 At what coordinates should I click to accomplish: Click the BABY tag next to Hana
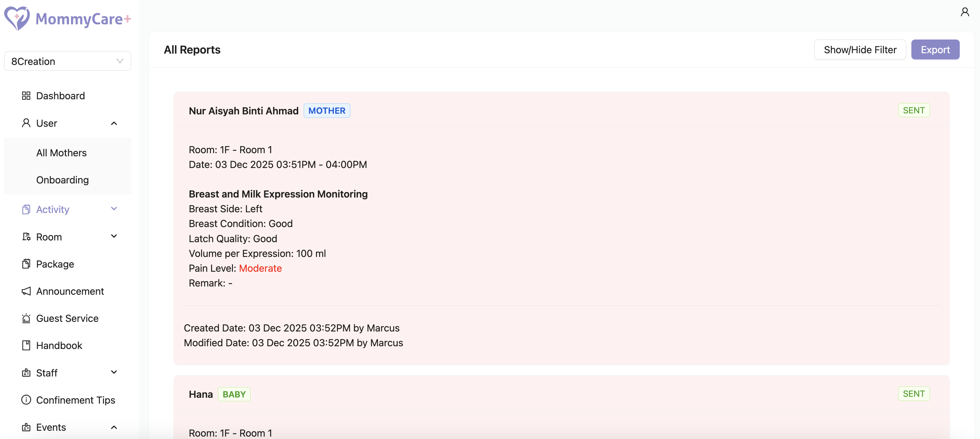click(x=234, y=394)
